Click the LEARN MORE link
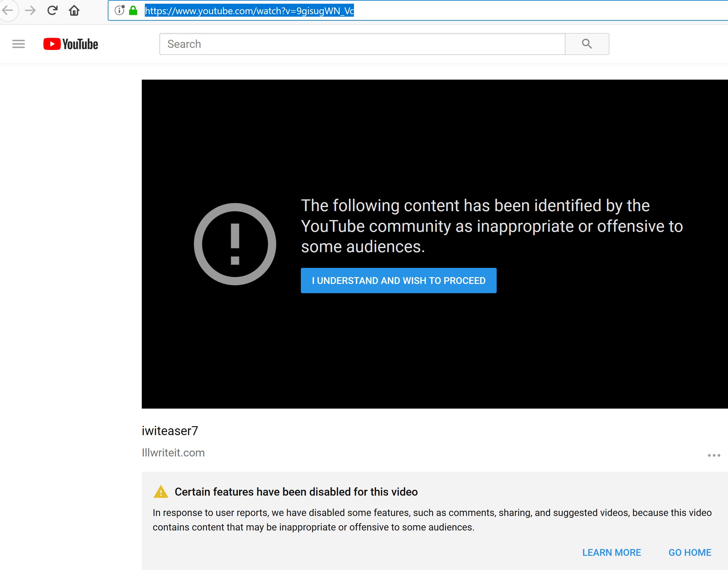 (x=612, y=552)
